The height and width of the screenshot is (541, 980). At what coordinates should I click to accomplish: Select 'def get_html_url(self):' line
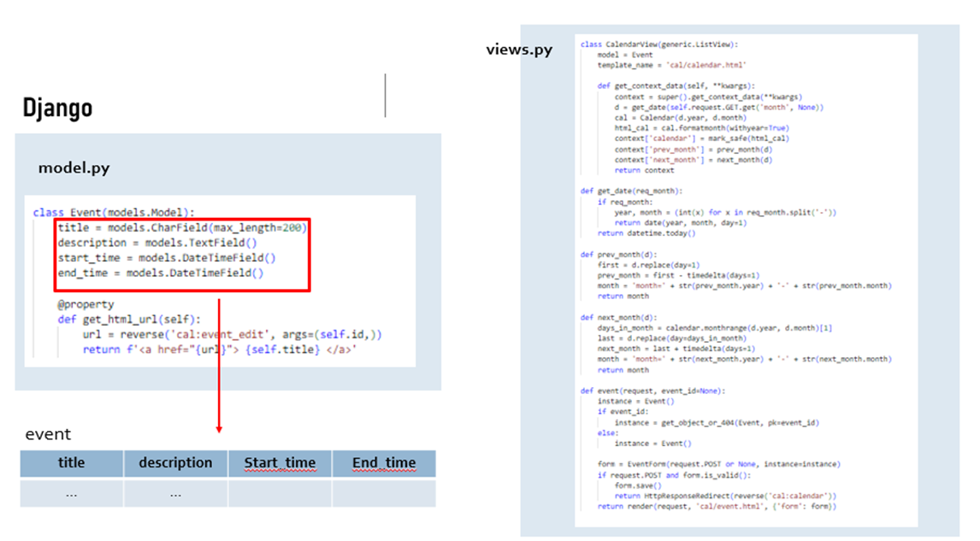[129, 320]
